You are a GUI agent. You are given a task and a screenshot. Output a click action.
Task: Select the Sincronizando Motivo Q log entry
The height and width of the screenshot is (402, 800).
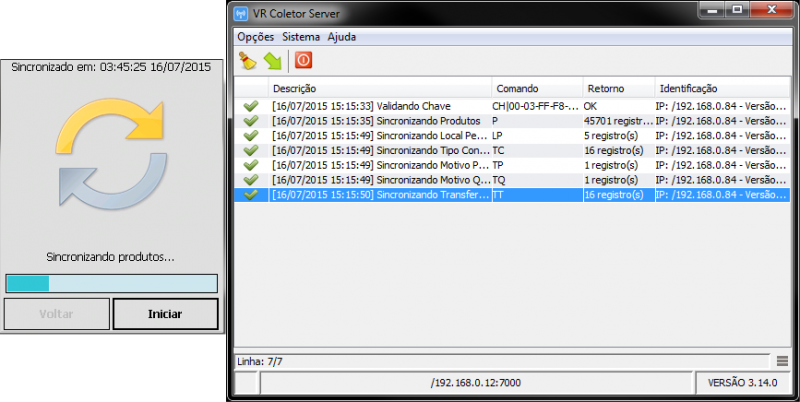tap(512, 180)
